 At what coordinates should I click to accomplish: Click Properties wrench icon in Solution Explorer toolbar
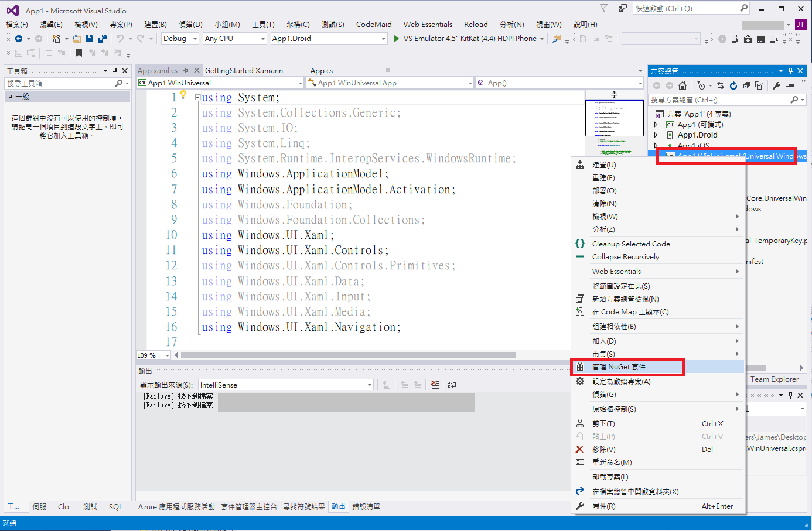coord(776,85)
